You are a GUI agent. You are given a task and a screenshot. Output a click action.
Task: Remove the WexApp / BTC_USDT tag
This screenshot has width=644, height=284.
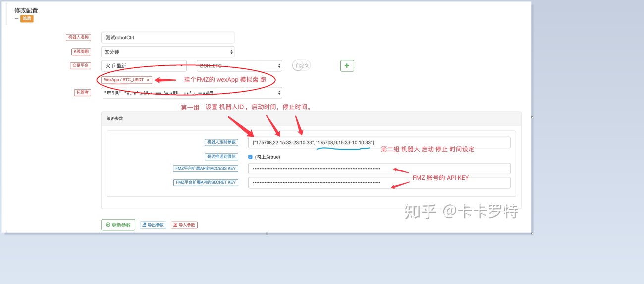pyautogui.click(x=148, y=80)
